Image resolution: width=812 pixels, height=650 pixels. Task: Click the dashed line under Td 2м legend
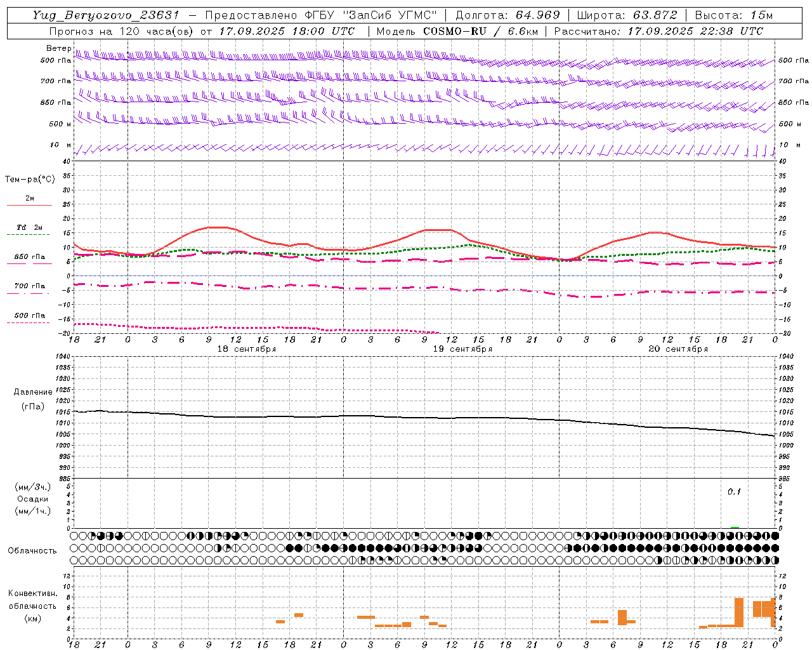coord(29,235)
